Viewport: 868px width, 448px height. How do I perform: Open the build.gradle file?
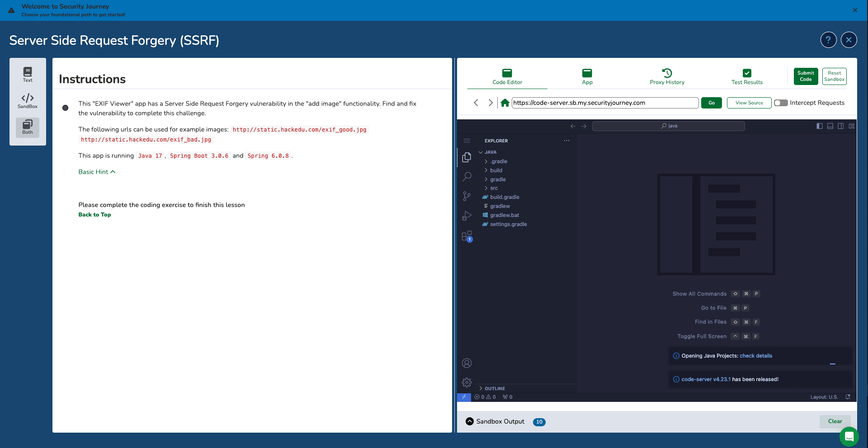pos(505,197)
